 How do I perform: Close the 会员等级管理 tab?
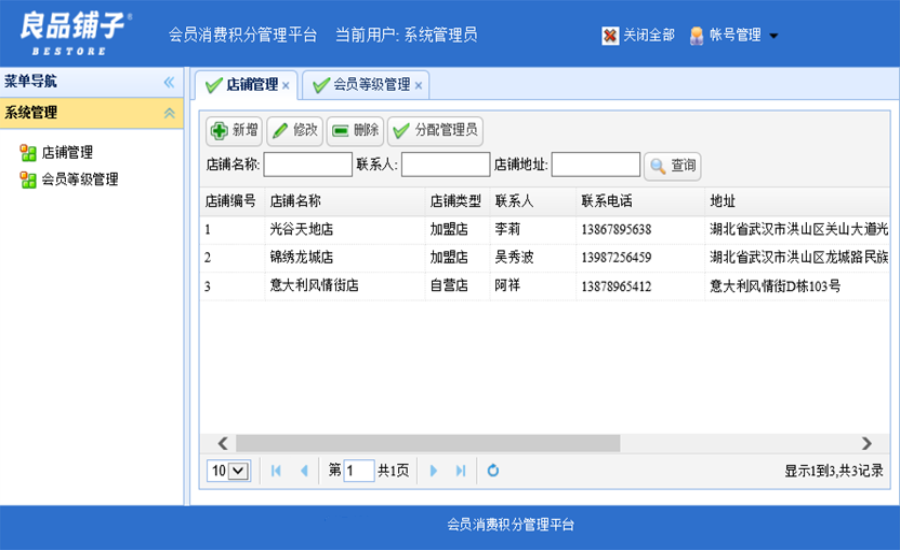(418, 86)
